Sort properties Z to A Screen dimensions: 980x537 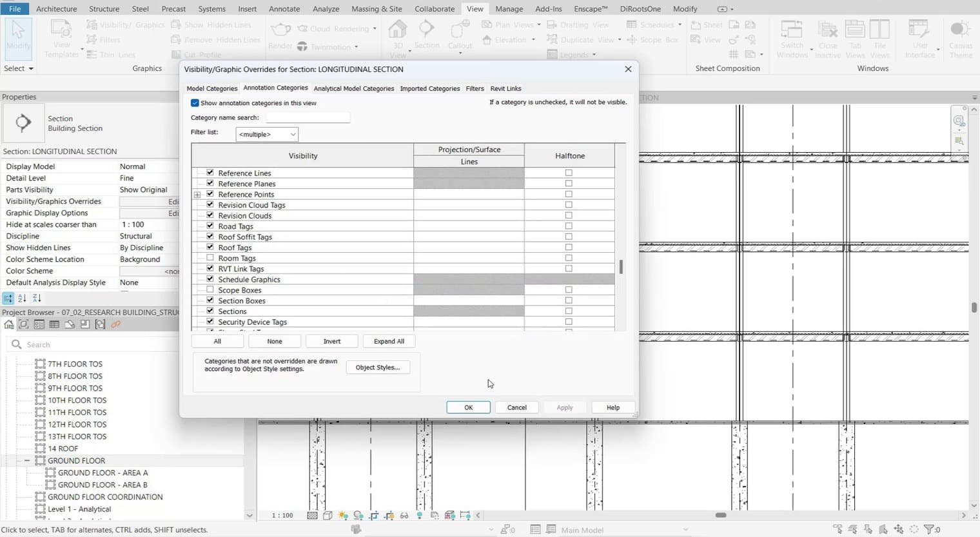coord(37,298)
